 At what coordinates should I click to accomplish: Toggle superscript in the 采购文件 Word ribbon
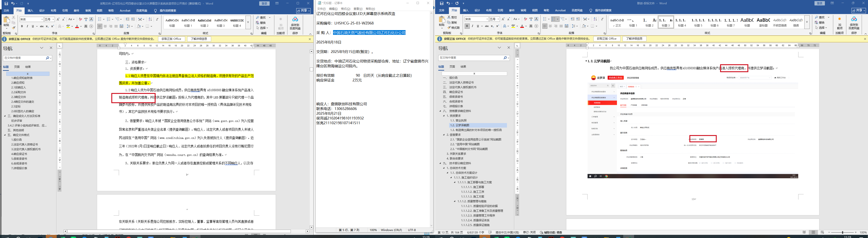pyautogui.click(x=52, y=26)
